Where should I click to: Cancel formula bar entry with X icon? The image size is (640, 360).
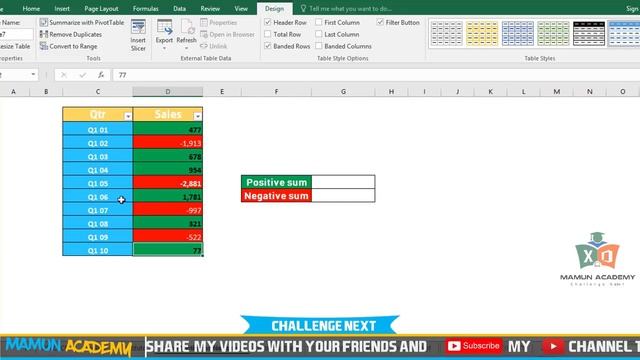(x=64, y=75)
